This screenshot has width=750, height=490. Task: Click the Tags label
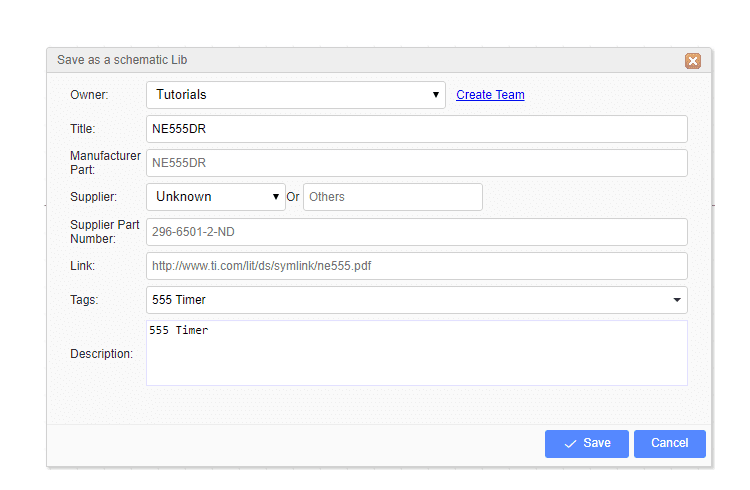click(x=84, y=300)
